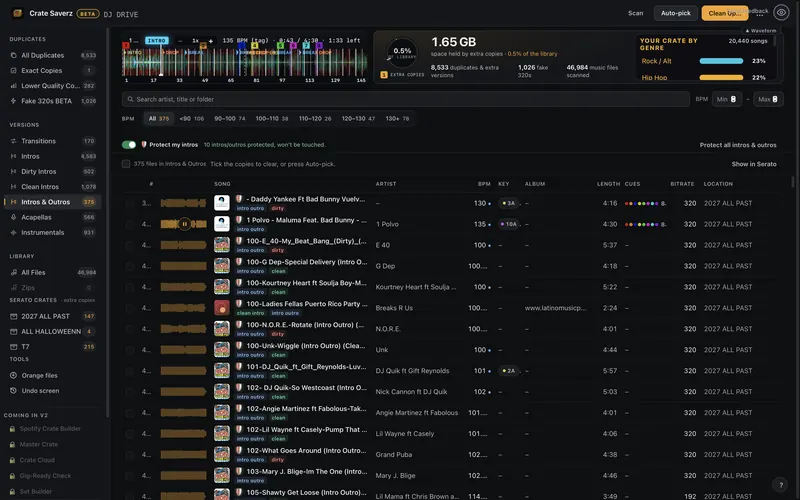
Task: Select the All 375 BPM filter
Action: 159,118
